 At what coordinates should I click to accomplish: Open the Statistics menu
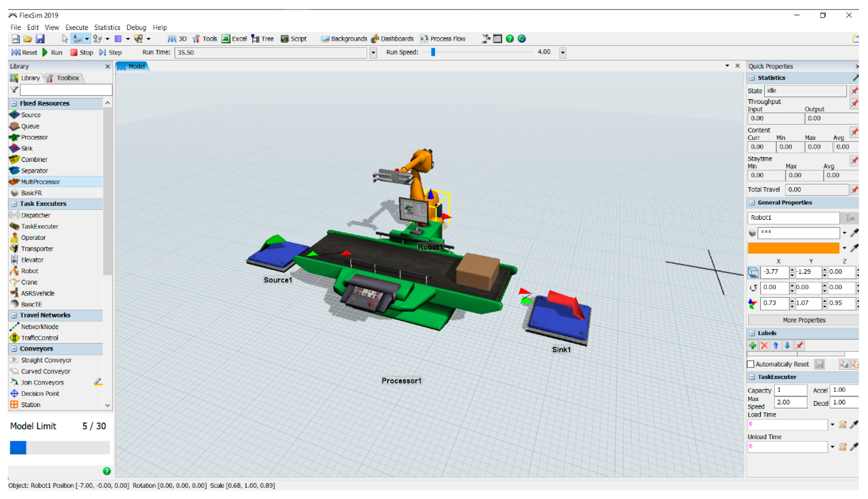click(107, 27)
